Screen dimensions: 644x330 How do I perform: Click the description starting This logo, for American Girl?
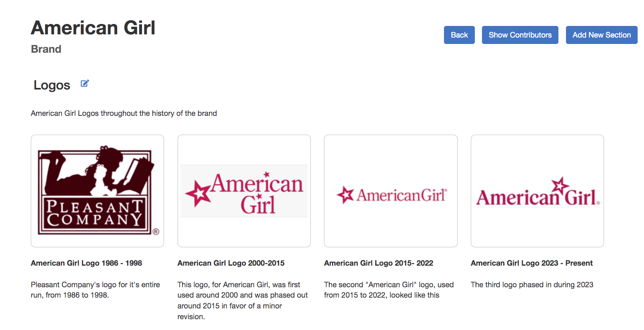[x=242, y=300]
